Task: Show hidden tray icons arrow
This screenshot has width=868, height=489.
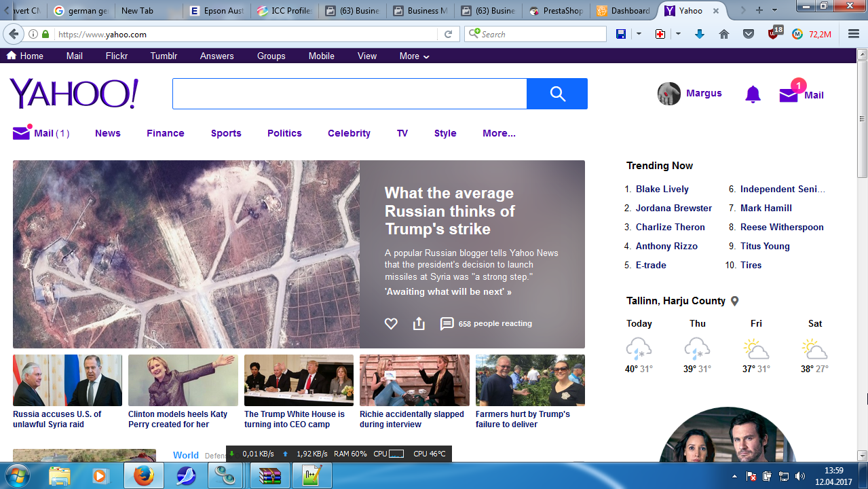Action: coord(735,476)
